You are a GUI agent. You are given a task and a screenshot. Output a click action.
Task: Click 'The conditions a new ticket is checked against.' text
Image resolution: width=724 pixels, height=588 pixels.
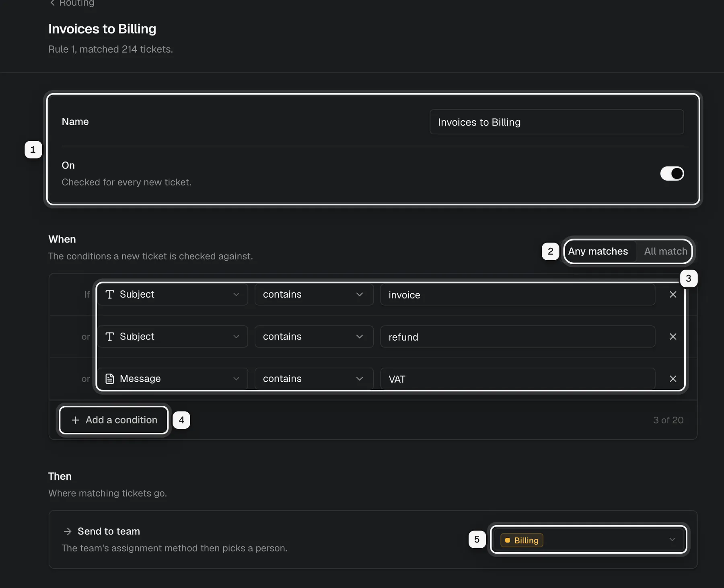point(150,256)
